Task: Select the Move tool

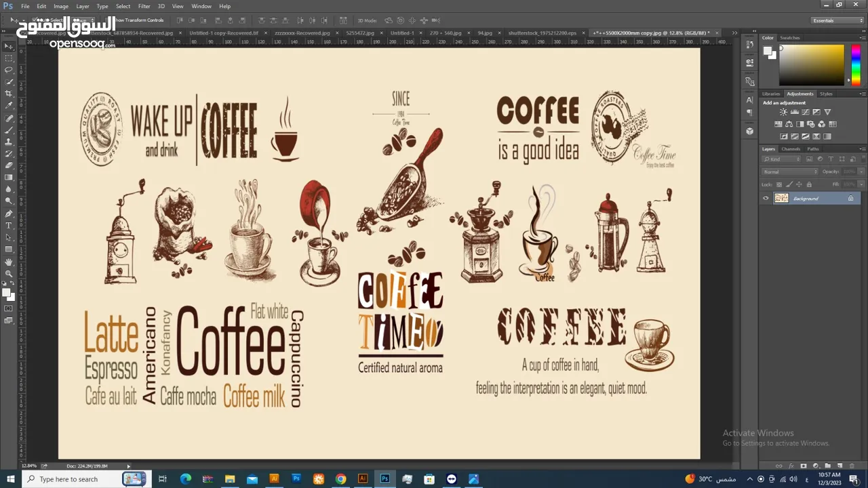Action: pos(9,46)
